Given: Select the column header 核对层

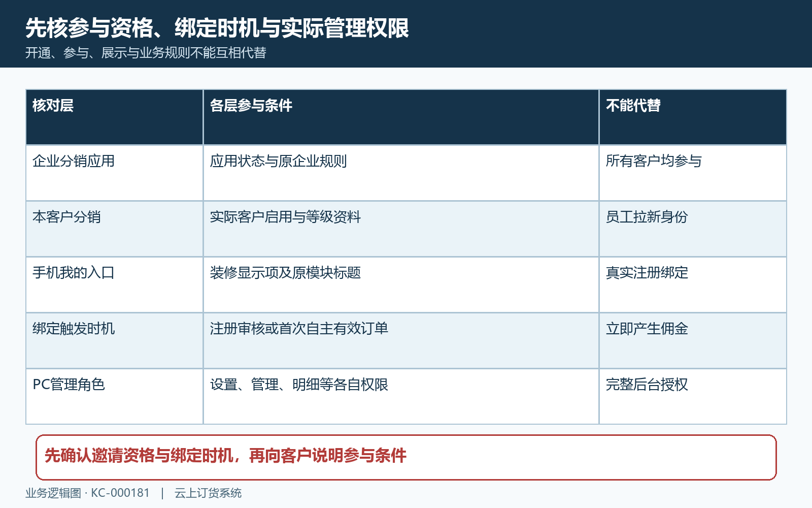Looking at the screenshot, I should tap(114, 117).
